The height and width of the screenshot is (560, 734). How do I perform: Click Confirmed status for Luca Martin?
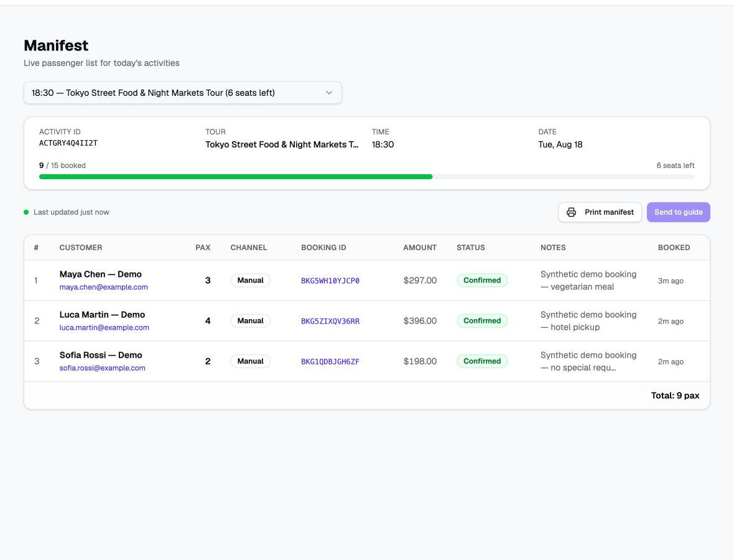click(482, 320)
